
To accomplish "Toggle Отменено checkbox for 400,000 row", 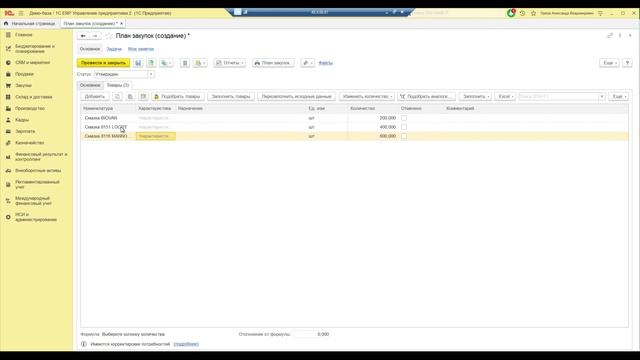I will coord(404,127).
